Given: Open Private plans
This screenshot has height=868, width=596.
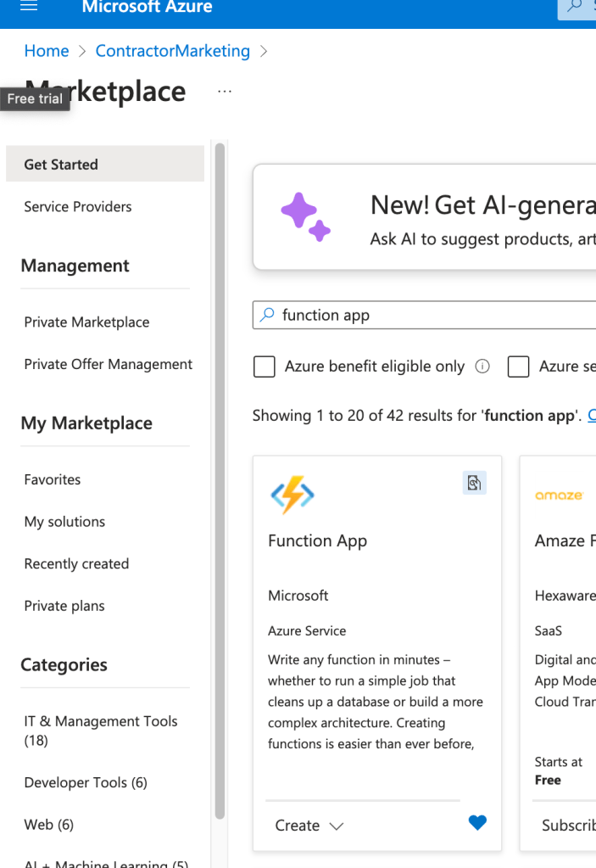Looking at the screenshot, I should (x=64, y=606).
